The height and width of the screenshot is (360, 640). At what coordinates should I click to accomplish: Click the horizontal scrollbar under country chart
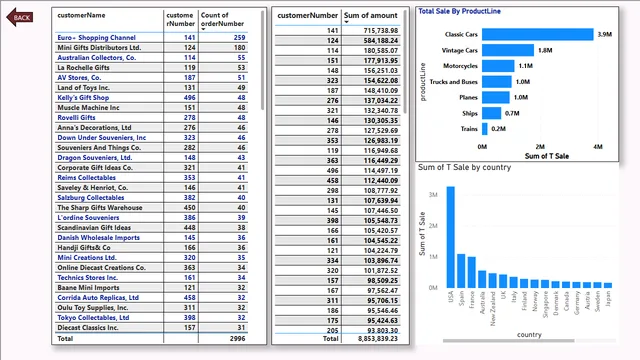click(x=509, y=340)
